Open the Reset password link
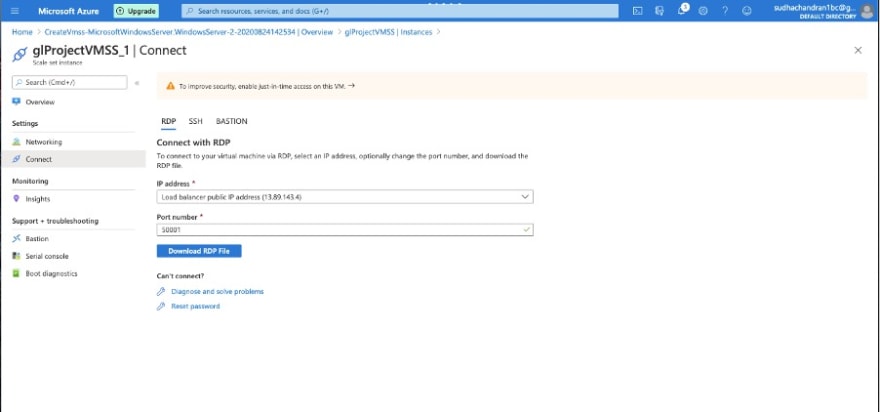 (x=195, y=306)
